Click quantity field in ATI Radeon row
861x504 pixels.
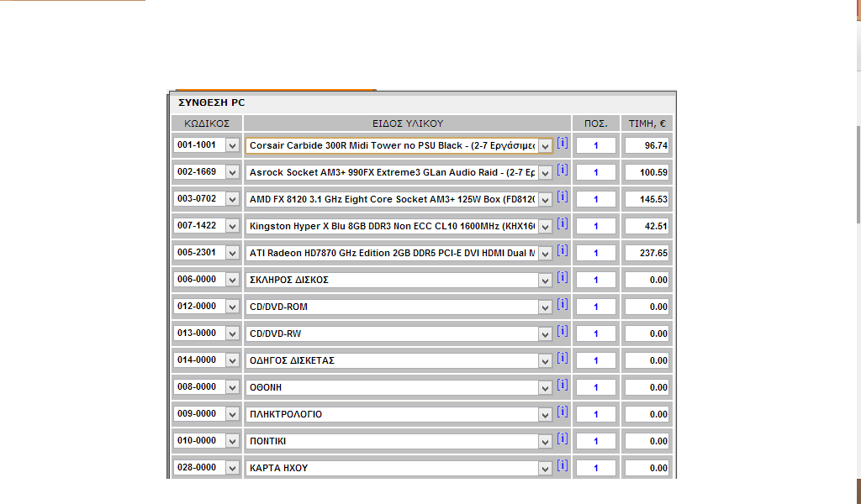(x=596, y=253)
